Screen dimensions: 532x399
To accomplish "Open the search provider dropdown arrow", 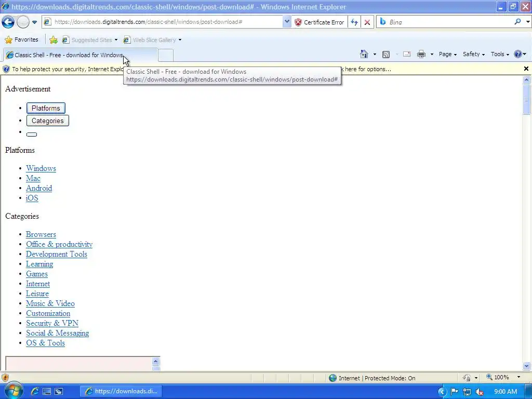I will tap(528, 22).
